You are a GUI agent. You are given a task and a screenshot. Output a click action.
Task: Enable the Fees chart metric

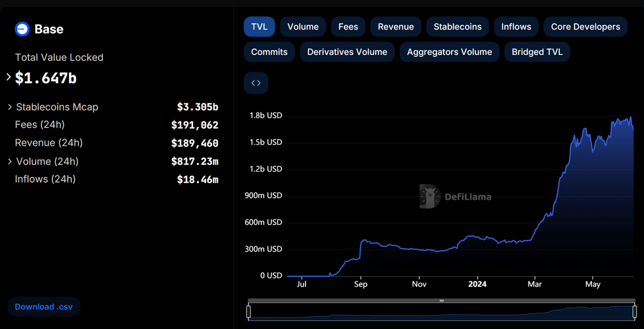click(348, 27)
